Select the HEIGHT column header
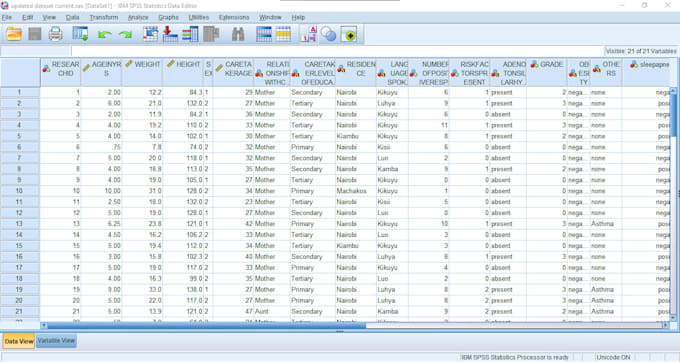Viewport: 680px width, 362px height. point(183,72)
